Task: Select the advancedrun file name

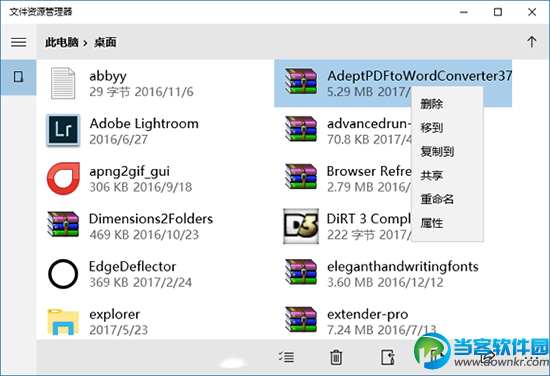Action: tap(369, 123)
